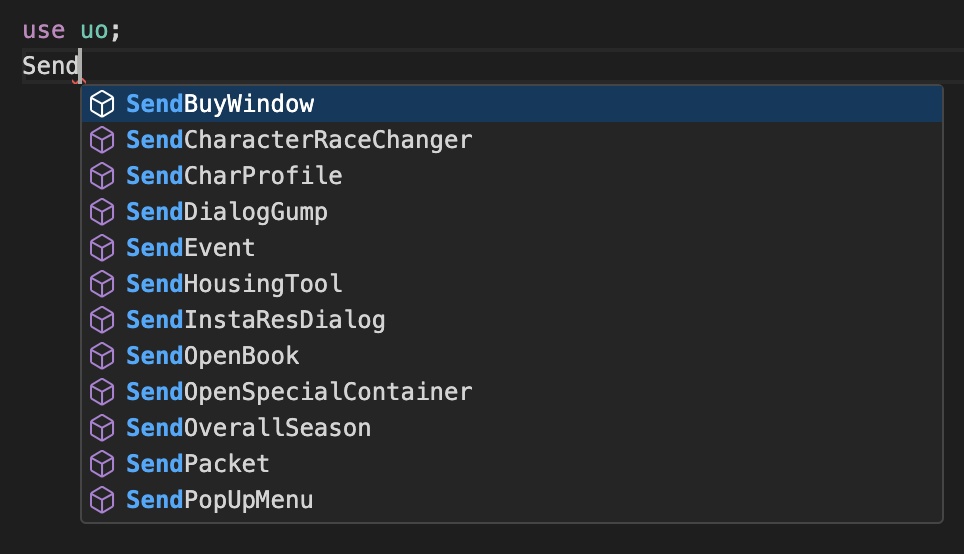Click the cube icon beside SendInstaResDialog

click(x=102, y=320)
